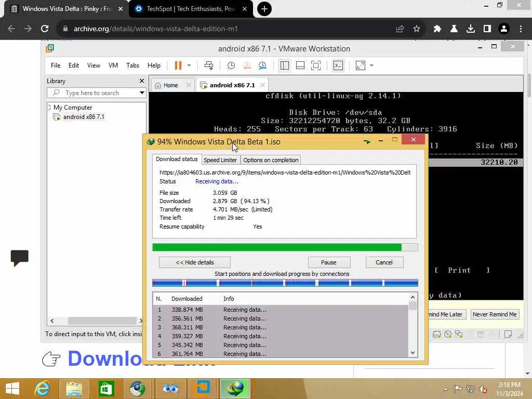532x399 pixels.
Task: Click browser reload button
Action: click(x=45, y=29)
